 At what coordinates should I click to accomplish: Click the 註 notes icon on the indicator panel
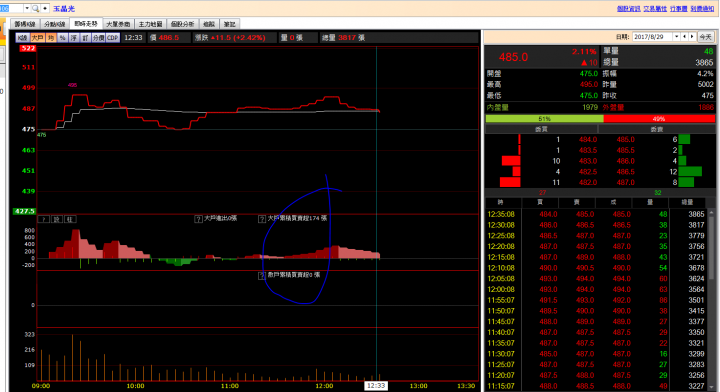tap(70, 219)
